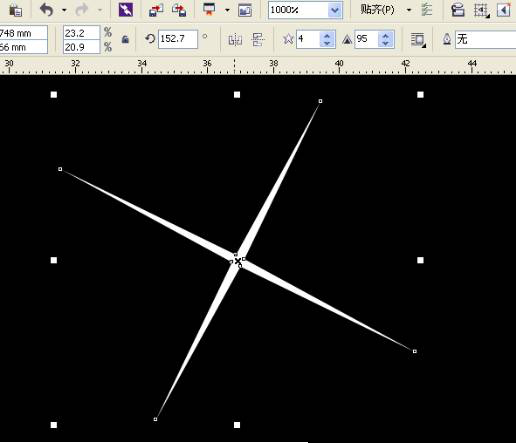Click the sharpness triangle icon
This screenshot has width=516, height=443.
[347, 40]
